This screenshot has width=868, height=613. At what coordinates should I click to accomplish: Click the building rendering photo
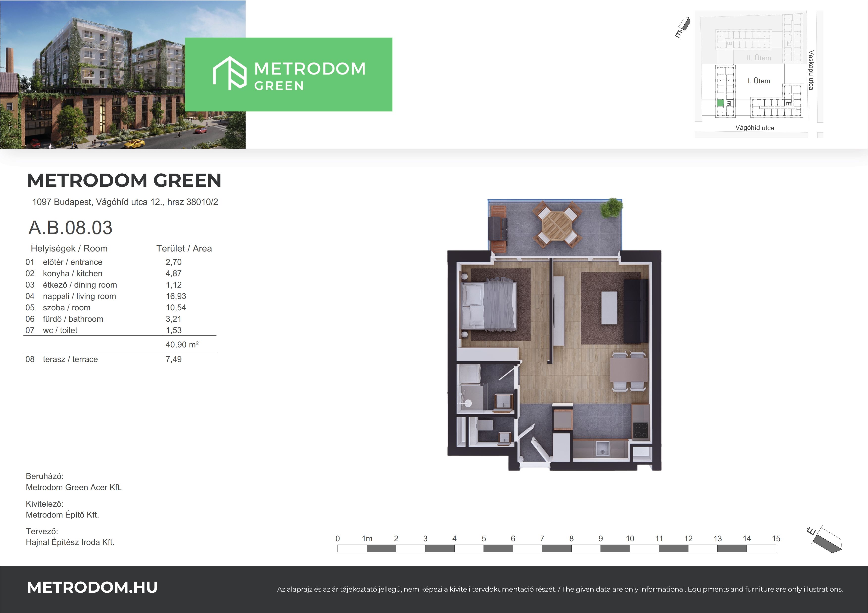coord(123,74)
